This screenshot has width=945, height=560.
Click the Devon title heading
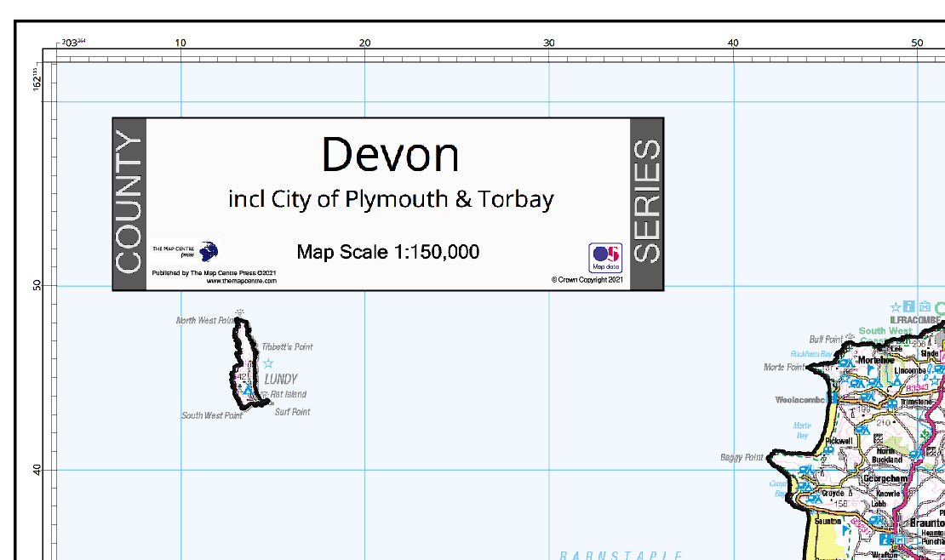click(x=391, y=154)
